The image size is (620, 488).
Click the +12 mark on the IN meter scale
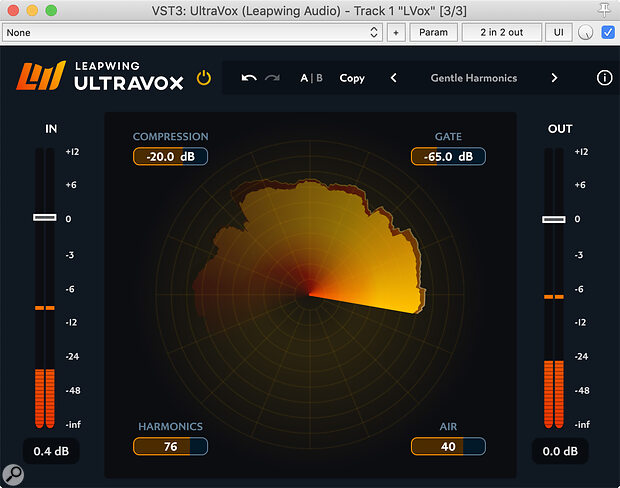click(x=72, y=152)
